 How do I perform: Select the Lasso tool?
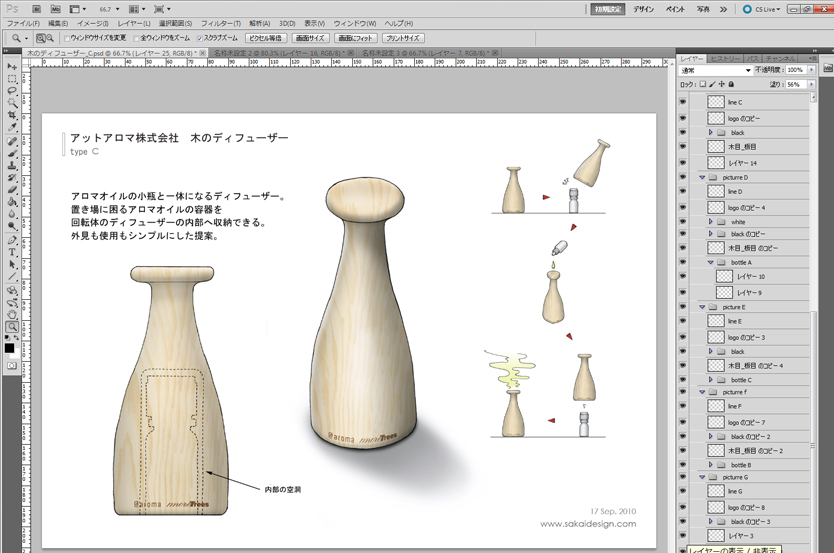pyautogui.click(x=12, y=91)
